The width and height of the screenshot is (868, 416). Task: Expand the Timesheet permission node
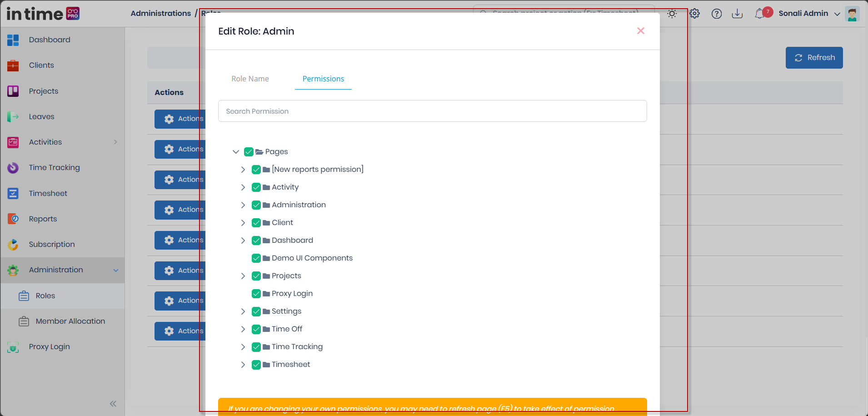pos(243,365)
